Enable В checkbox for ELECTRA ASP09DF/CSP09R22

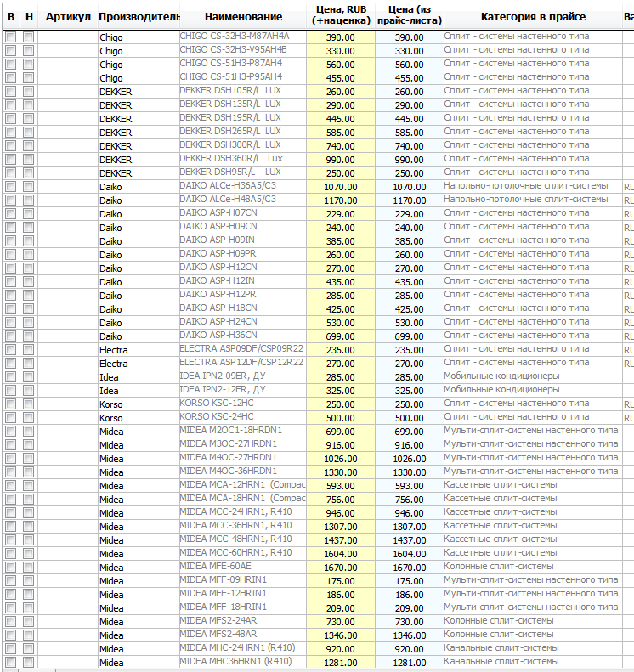11,350
